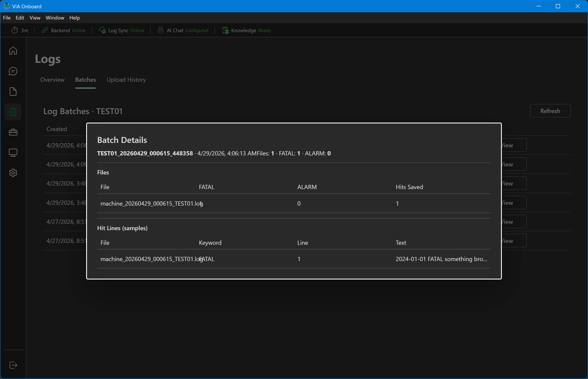Screen dimensions: 588x379
Task: Minimize the VIA Onboard window
Action: (x=538, y=6)
